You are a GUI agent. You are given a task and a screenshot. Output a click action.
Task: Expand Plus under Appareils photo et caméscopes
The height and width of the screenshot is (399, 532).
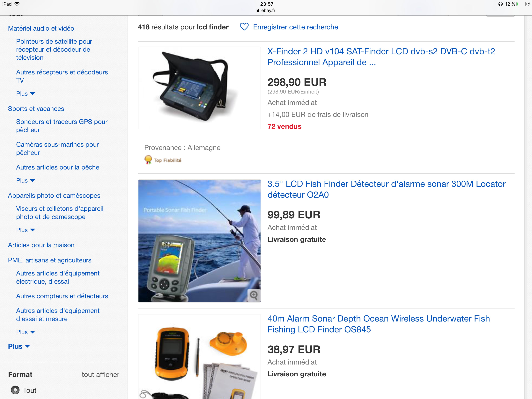pyautogui.click(x=26, y=230)
